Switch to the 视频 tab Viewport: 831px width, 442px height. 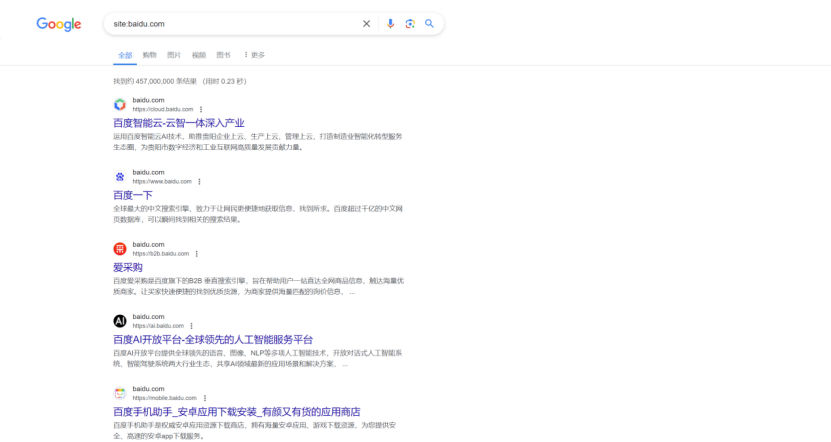point(199,55)
